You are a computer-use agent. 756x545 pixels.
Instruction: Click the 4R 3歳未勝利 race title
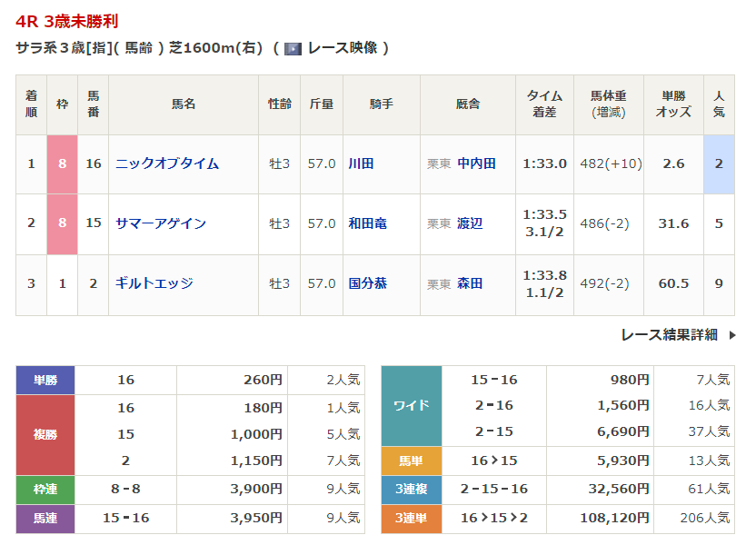pos(67,21)
